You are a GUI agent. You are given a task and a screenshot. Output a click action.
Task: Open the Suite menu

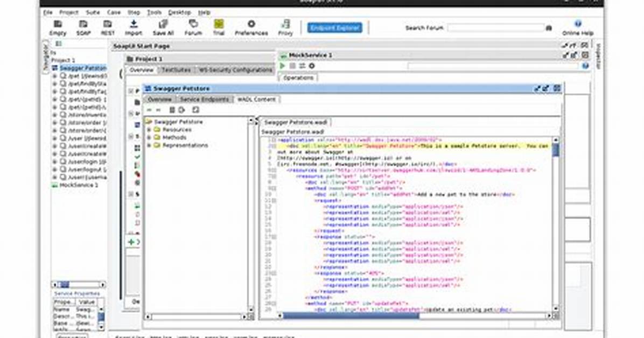tap(93, 13)
